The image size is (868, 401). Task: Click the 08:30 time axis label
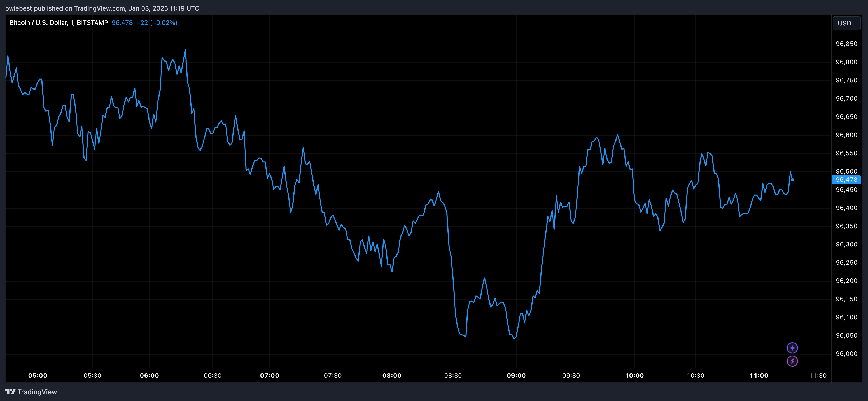click(453, 375)
